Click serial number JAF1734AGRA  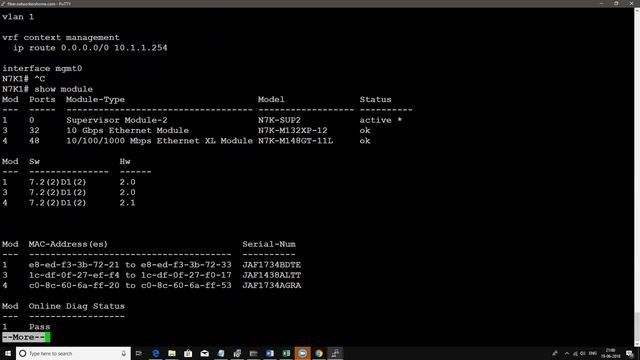pos(272,285)
